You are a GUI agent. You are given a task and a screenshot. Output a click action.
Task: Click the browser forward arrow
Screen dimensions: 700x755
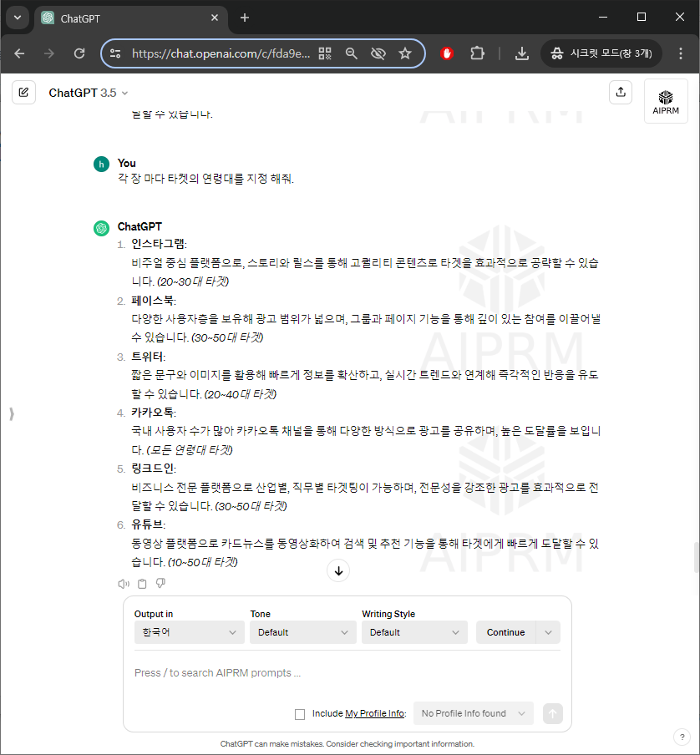(x=49, y=53)
